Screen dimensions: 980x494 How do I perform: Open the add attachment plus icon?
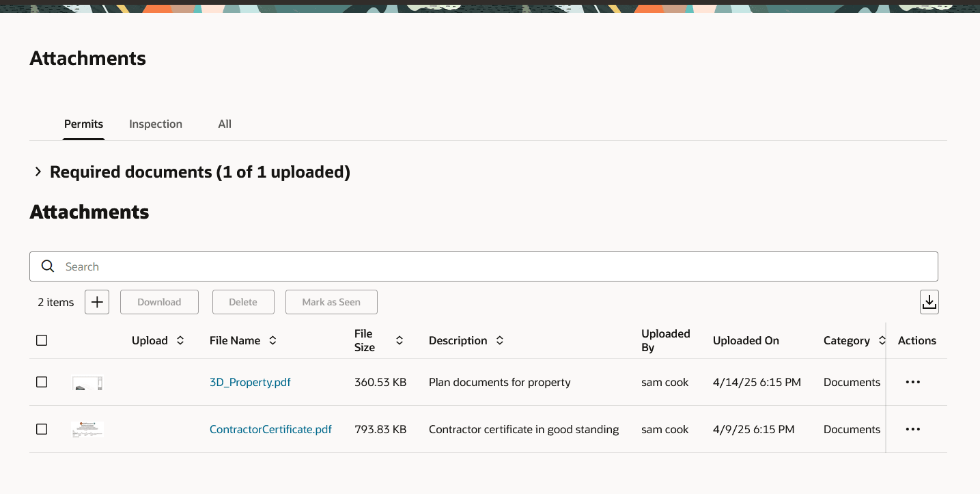point(96,301)
